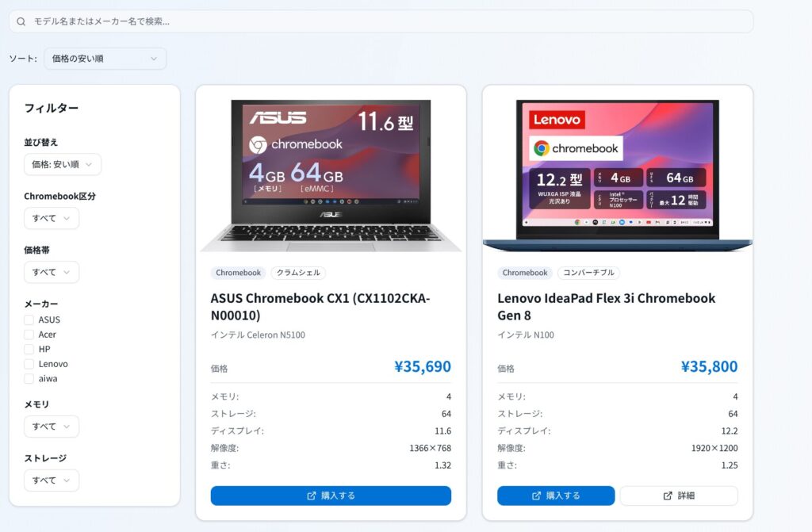Image resolution: width=812 pixels, height=532 pixels.
Task: Select the aiwa manufacturer checkbox
Action: (29, 378)
